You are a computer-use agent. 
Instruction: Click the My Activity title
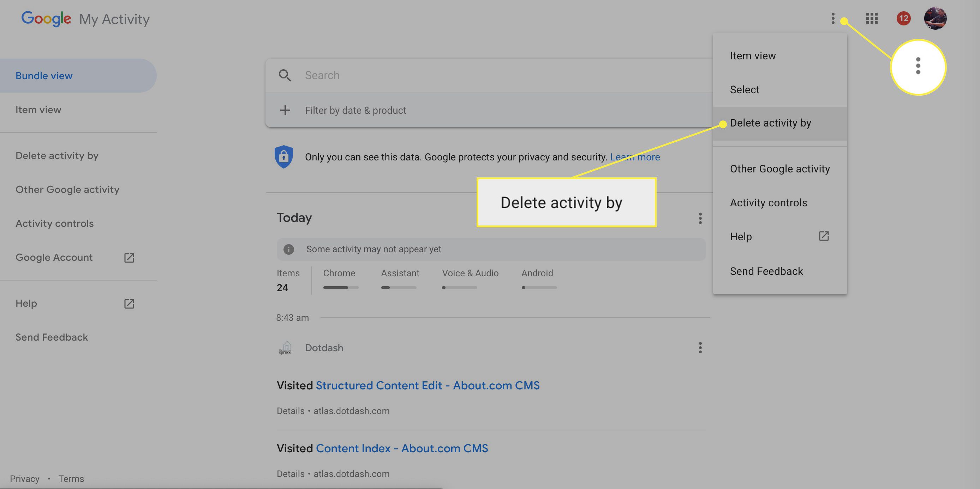(114, 19)
